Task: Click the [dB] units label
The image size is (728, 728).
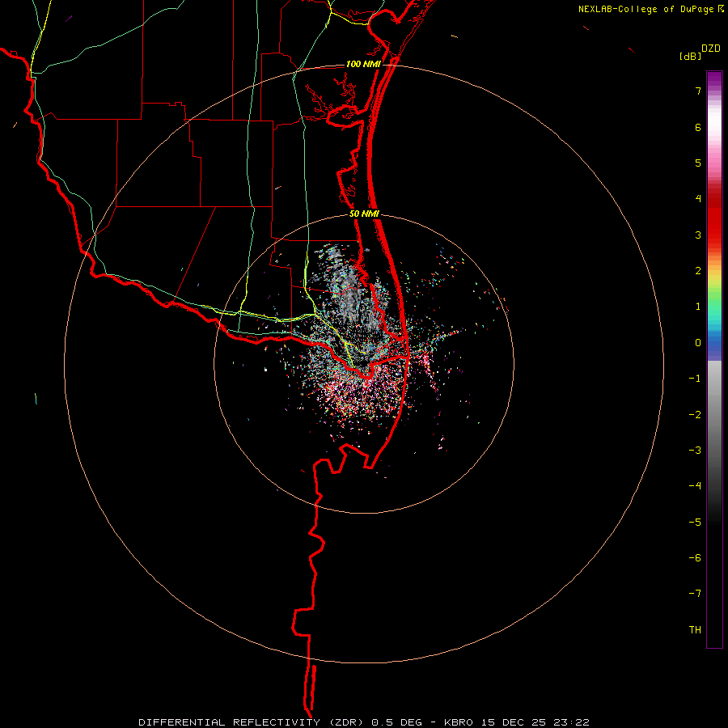Action: (x=691, y=56)
